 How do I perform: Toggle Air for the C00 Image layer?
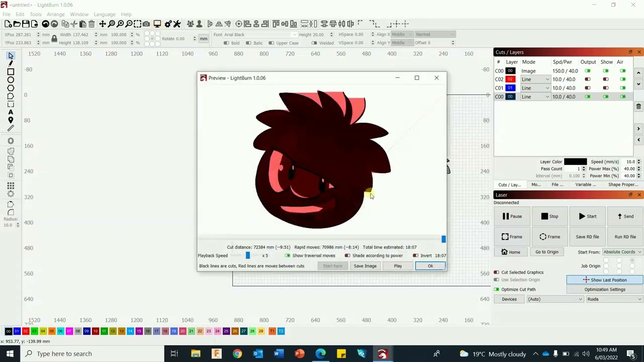pyautogui.click(x=623, y=71)
